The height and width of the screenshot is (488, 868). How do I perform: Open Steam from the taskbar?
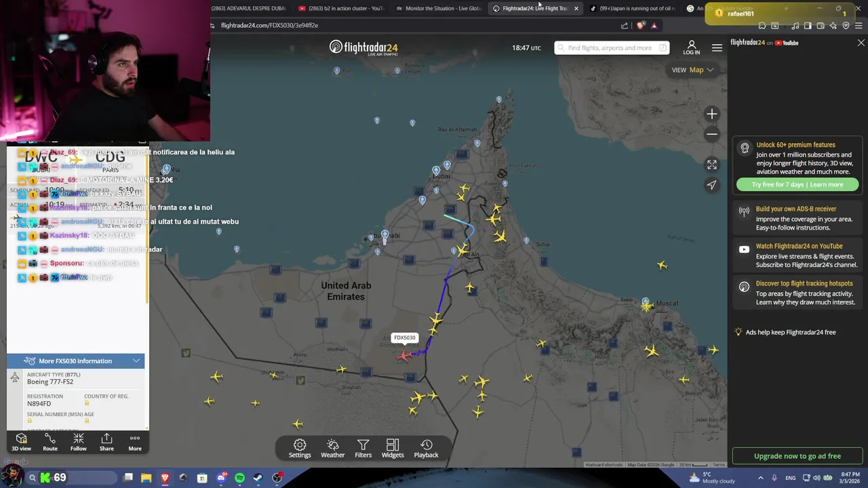pyautogui.click(x=258, y=478)
